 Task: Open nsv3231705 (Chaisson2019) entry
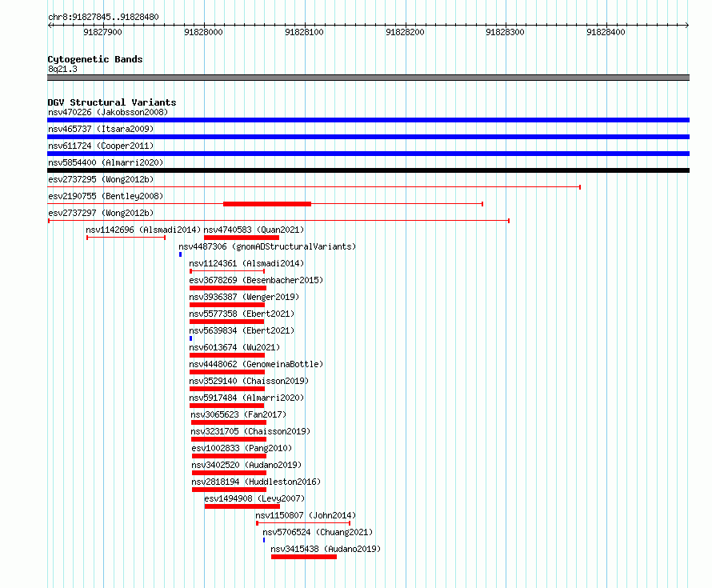[250, 431]
